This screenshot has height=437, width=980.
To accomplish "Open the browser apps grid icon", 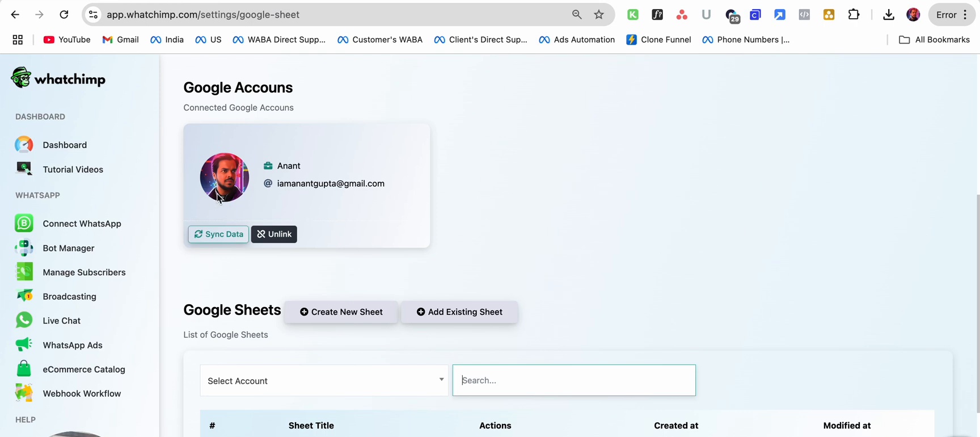I will (x=18, y=40).
